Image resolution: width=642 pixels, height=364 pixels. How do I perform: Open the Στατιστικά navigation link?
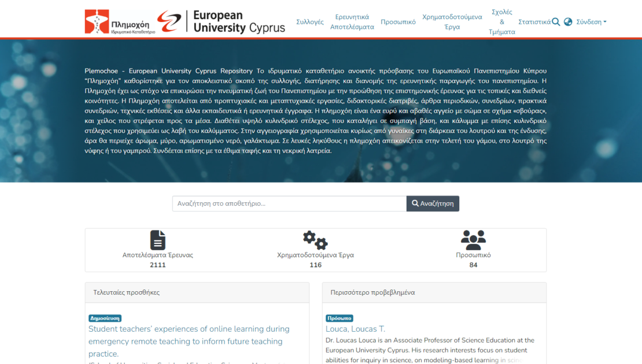click(x=534, y=22)
